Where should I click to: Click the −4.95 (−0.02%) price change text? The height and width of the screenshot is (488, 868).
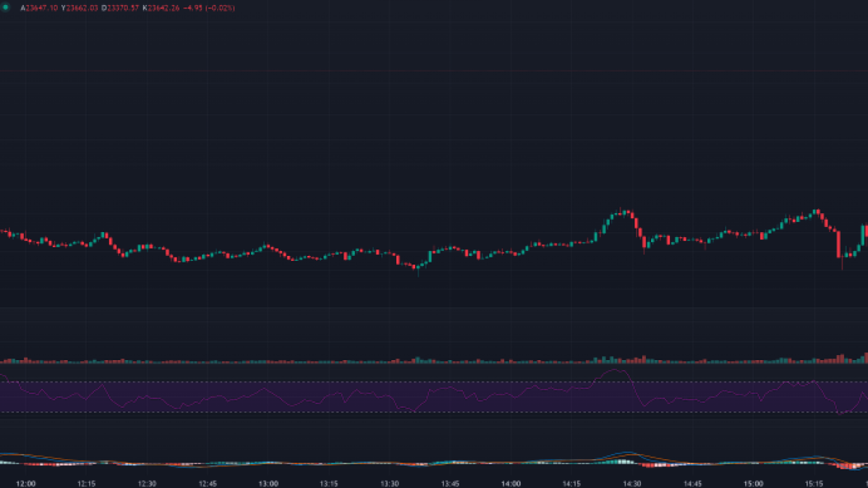[x=209, y=8]
